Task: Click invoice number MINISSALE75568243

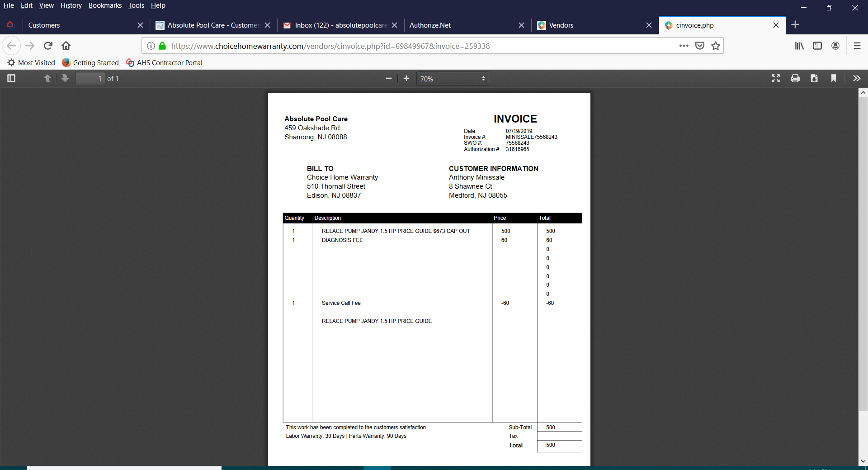Action: coord(531,137)
